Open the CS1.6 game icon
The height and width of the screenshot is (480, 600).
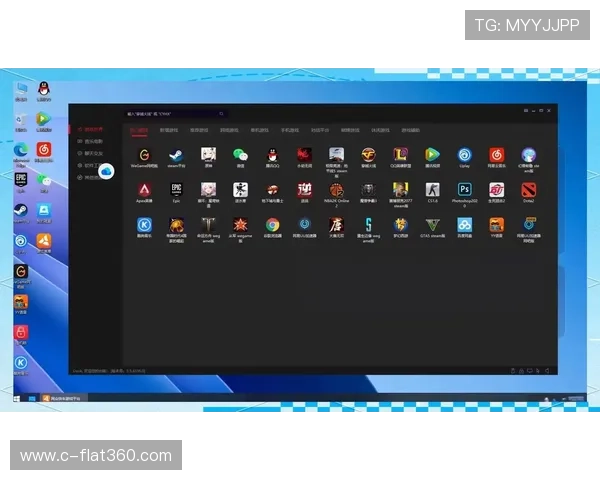click(432, 190)
